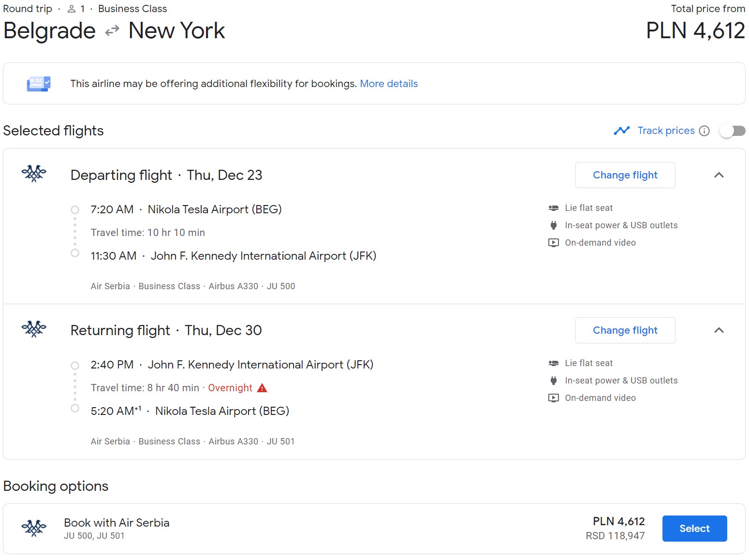The width and height of the screenshot is (749, 560).
Task: Click the 'New York' destination city title
Action: (x=177, y=31)
